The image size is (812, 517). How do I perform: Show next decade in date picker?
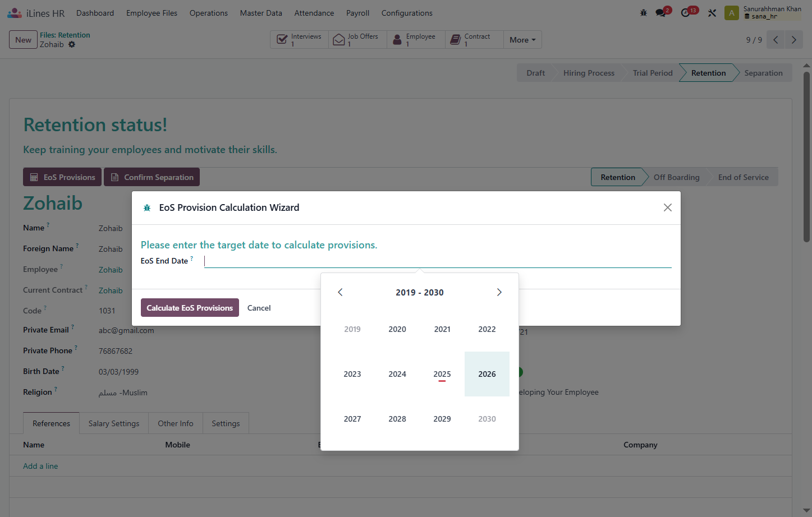coord(499,292)
